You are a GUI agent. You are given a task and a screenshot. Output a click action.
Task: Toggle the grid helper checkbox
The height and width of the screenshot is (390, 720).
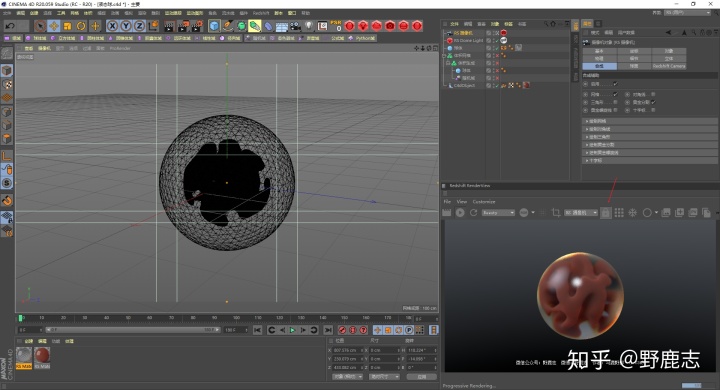point(615,94)
